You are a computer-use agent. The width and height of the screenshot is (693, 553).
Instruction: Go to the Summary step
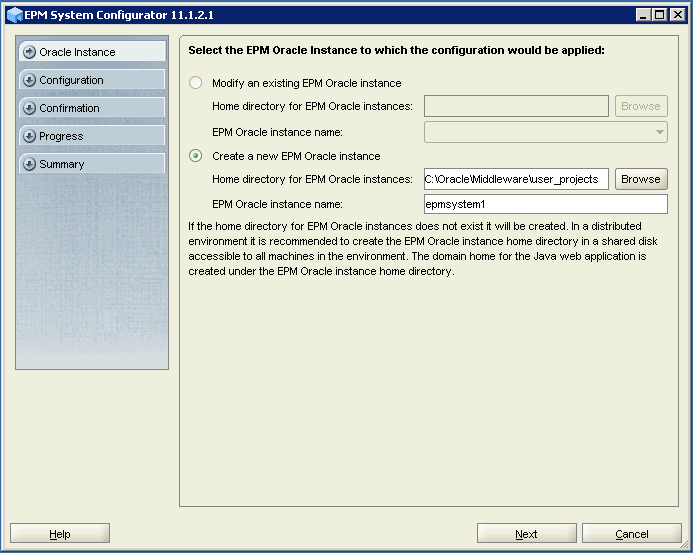(x=92, y=164)
